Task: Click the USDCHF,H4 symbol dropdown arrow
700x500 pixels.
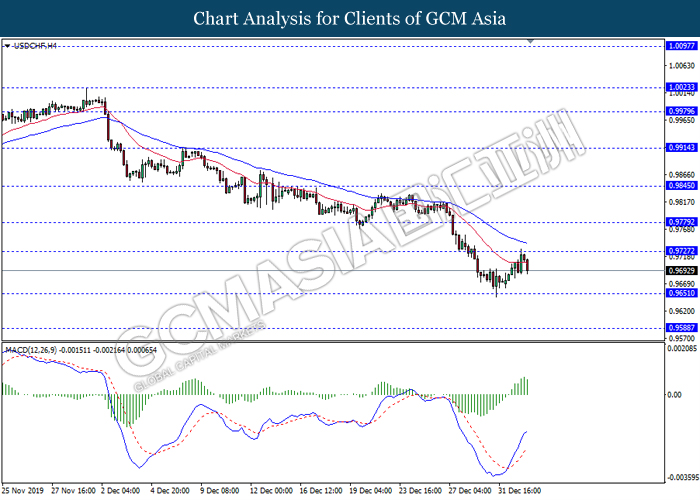Action: (7, 46)
